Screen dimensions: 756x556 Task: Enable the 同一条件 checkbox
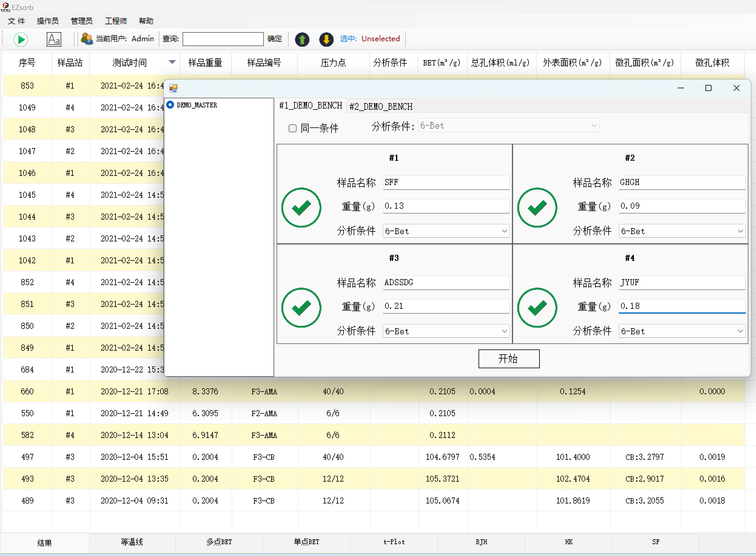[293, 128]
